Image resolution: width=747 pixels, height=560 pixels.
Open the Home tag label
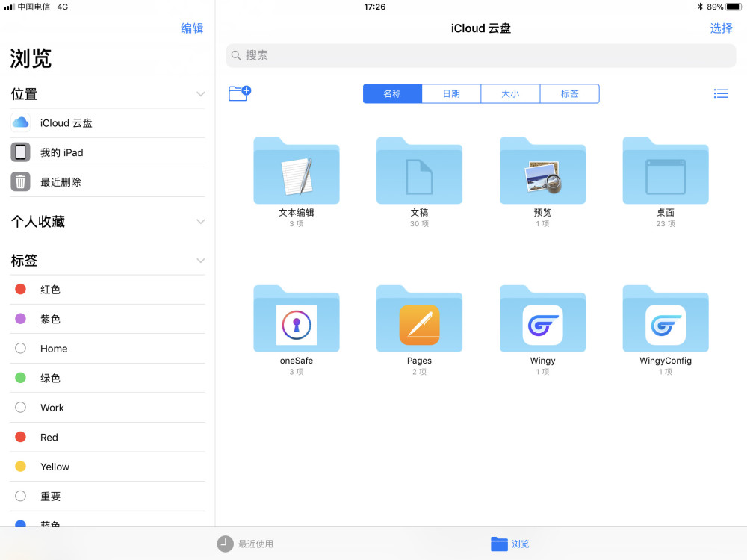tap(54, 349)
